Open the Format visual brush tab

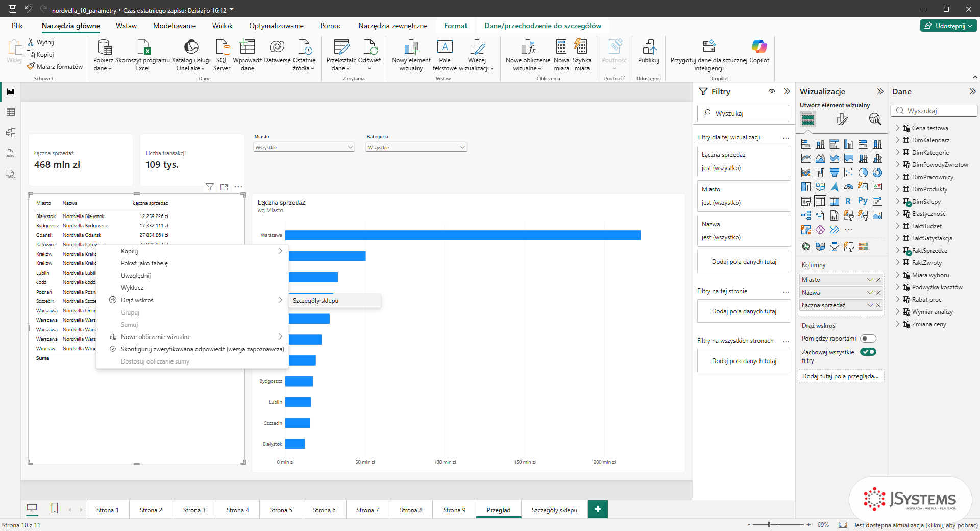pyautogui.click(x=842, y=119)
